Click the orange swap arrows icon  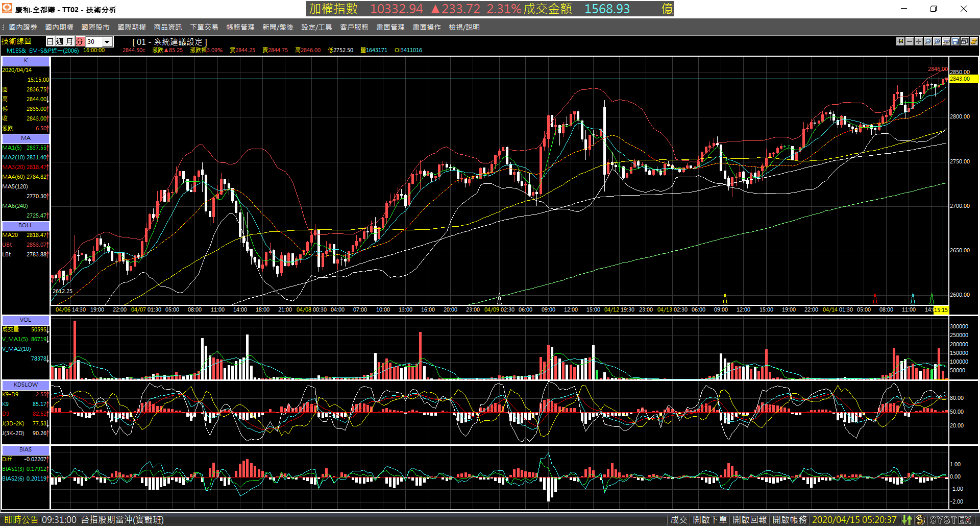coord(974,41)
